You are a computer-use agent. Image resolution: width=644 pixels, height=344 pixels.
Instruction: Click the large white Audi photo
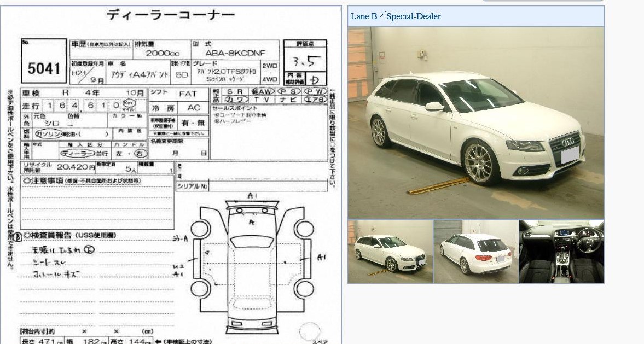coord(475,123)
